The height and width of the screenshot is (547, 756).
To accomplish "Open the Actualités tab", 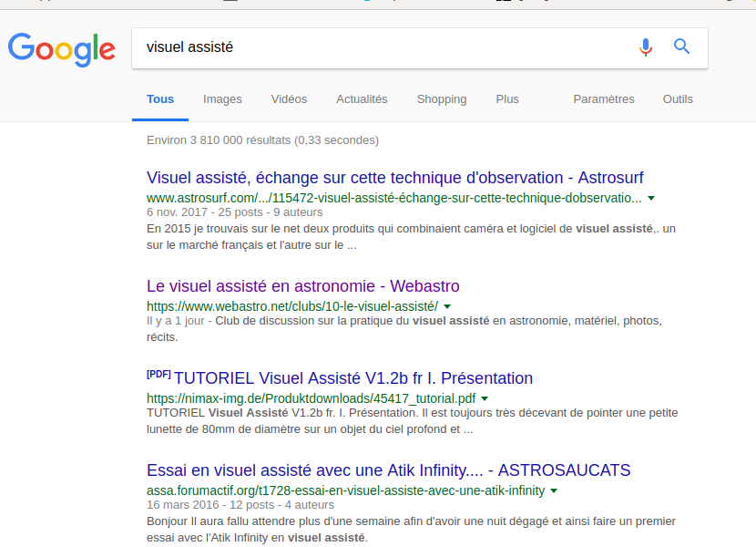I will point(362,99).
